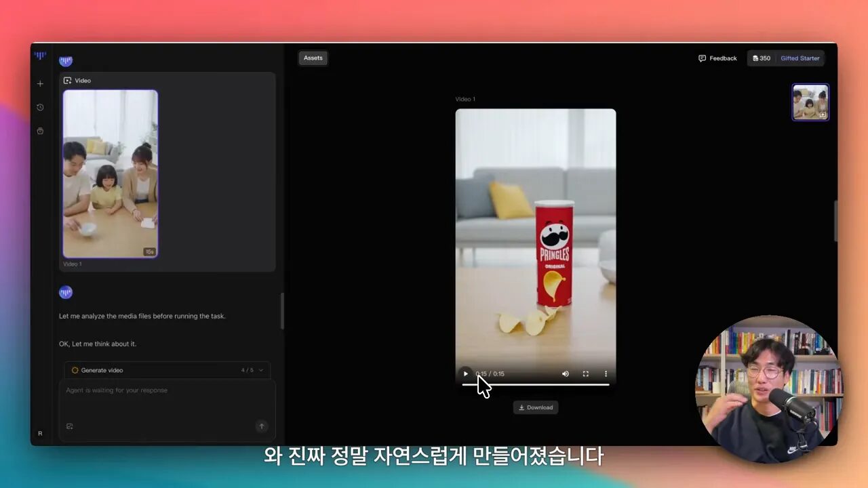Start a new chat with the plus icon
Viewport: 868px width, 488px height.
click(40, 83)
